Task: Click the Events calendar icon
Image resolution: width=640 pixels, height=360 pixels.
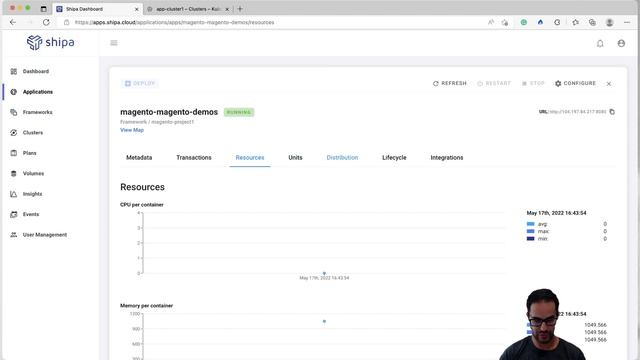Action: [13, 214]
